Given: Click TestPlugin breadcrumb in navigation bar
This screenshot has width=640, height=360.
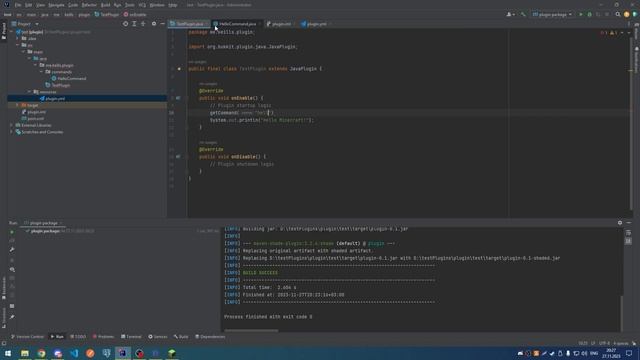Looking at the screenshot, I should point(107,14).
